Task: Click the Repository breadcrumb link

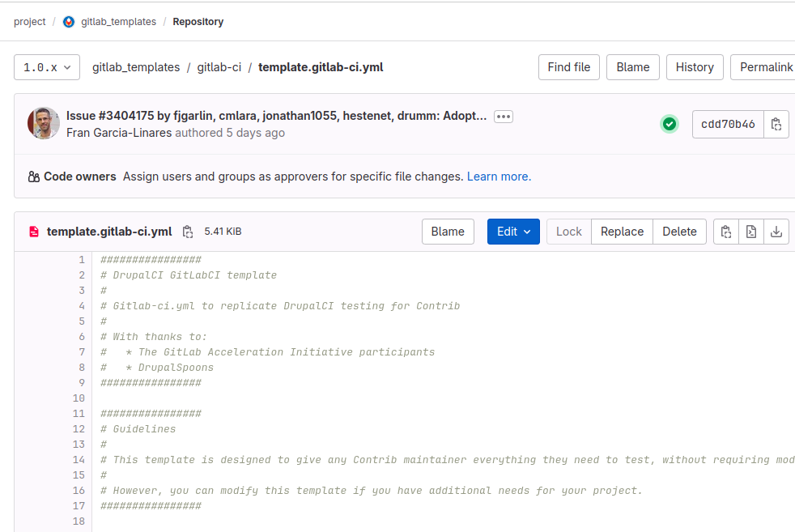Action: [198, 22]
